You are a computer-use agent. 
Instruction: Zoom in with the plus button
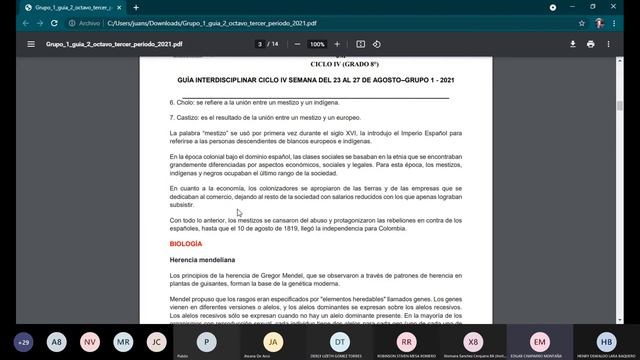337,44
